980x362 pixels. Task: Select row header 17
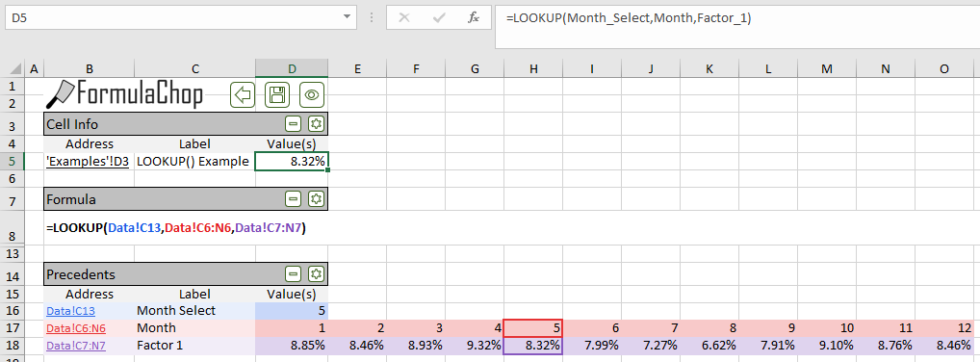click(x=12, y=327)
